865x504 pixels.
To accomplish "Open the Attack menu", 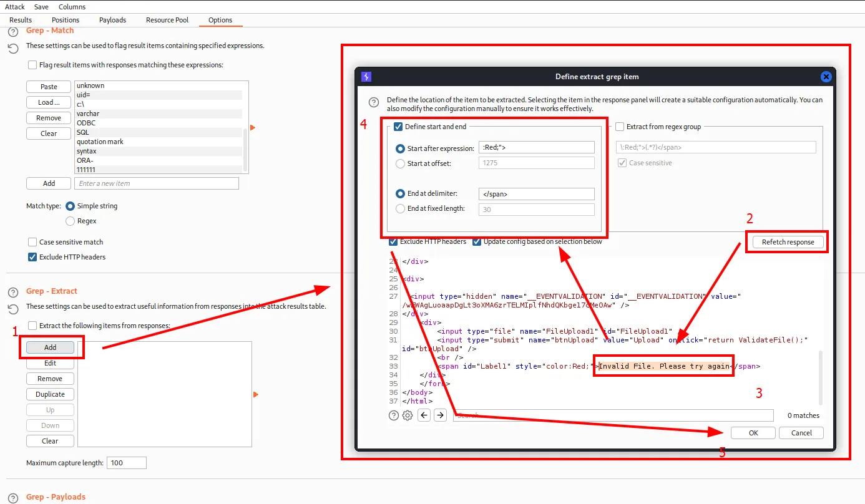I will [15, 7].
